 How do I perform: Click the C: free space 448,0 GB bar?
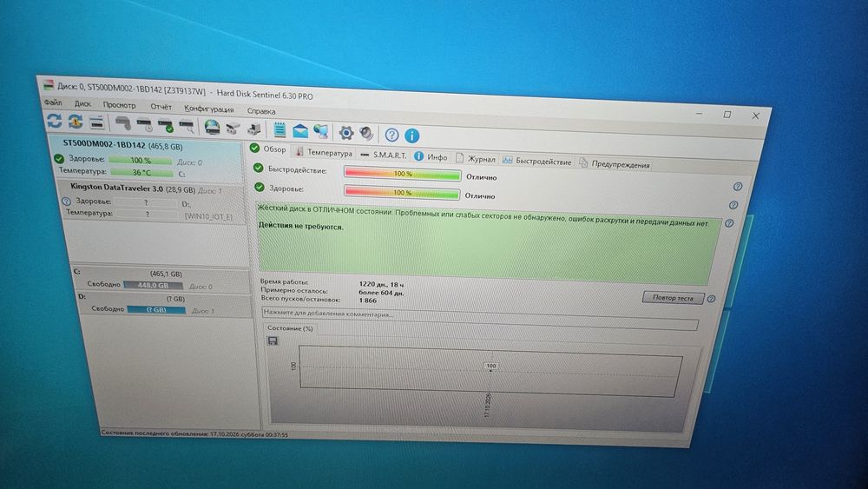tap(154, 286)
